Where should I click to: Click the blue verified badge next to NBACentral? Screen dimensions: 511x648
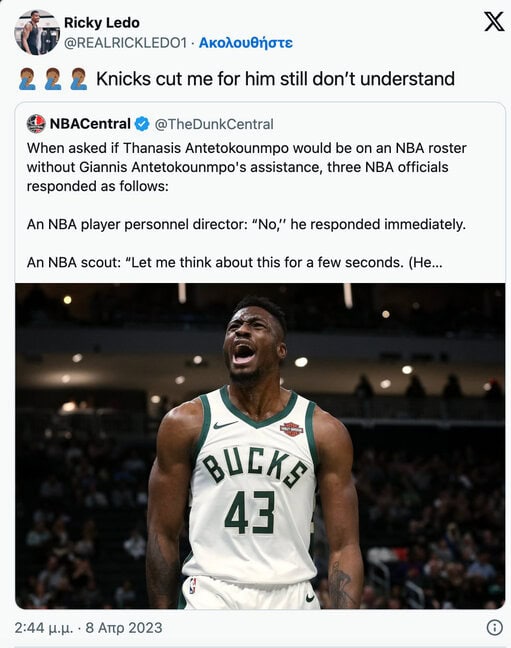point(142,124)
